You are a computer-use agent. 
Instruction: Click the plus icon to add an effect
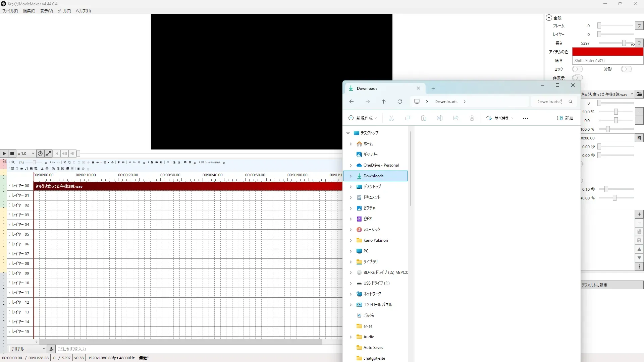pos(639,214)
